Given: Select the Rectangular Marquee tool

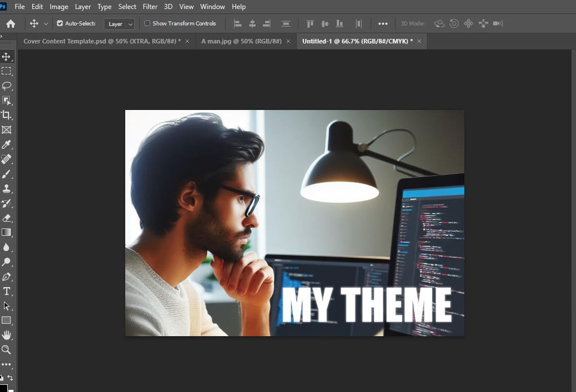Looking at the screenshot, I should pyautogui.click(x=6, y=71).
